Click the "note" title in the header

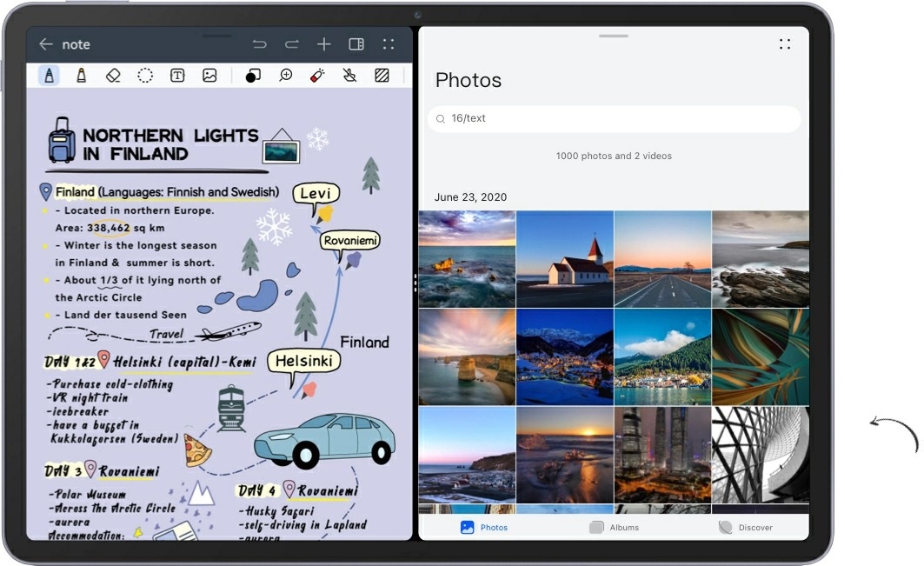tap(76, 44)
